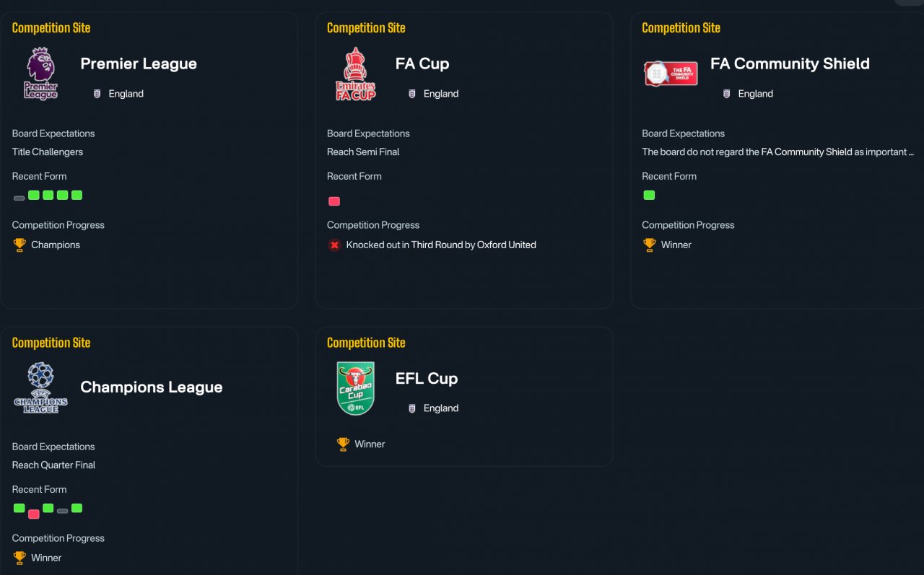Click the Premier League Champions trophy icon

point(19,245)
